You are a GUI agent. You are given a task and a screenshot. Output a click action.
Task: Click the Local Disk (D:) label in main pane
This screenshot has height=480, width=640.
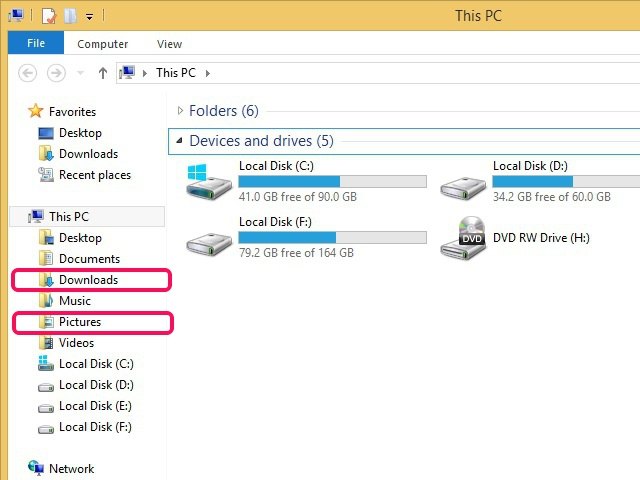tap(530, 166)
